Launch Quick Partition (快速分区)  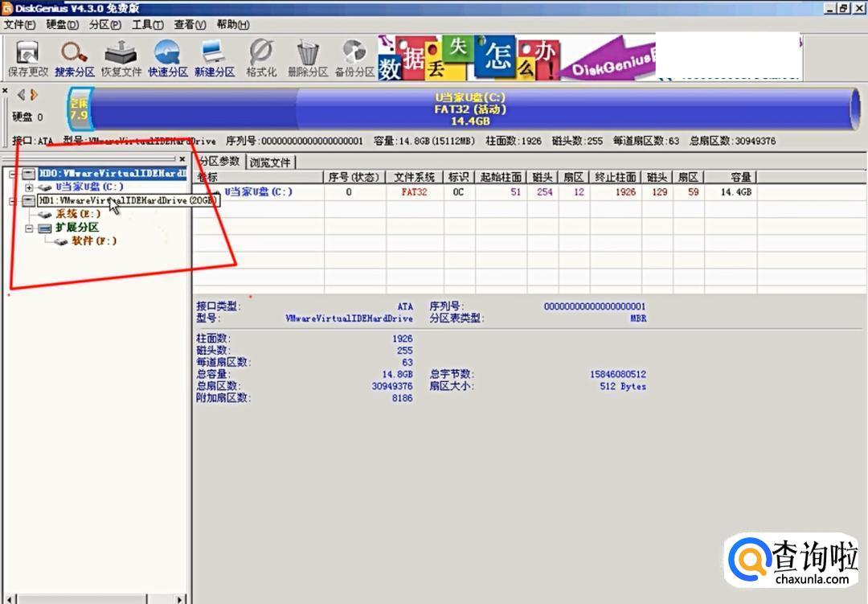point(167,59)
